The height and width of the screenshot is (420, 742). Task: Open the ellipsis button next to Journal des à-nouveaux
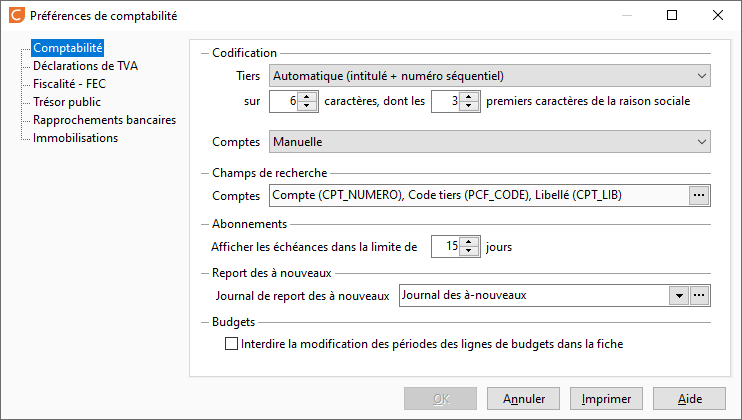click(699, 296)
